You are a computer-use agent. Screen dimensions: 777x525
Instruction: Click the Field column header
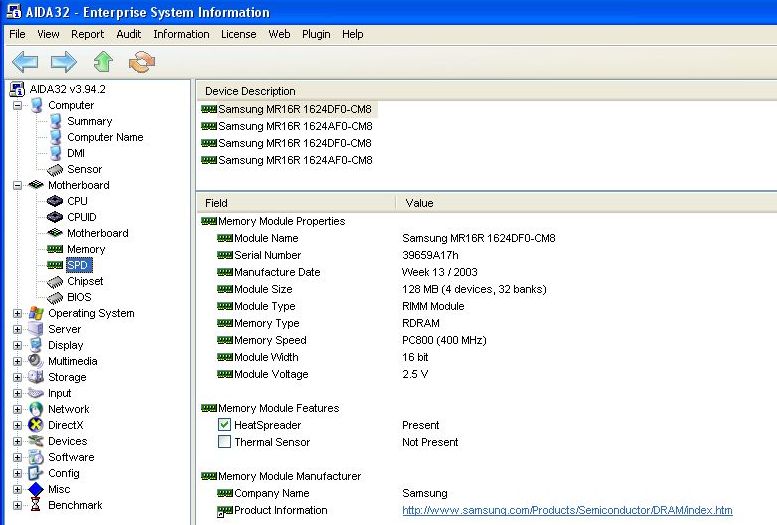[216, 203]
